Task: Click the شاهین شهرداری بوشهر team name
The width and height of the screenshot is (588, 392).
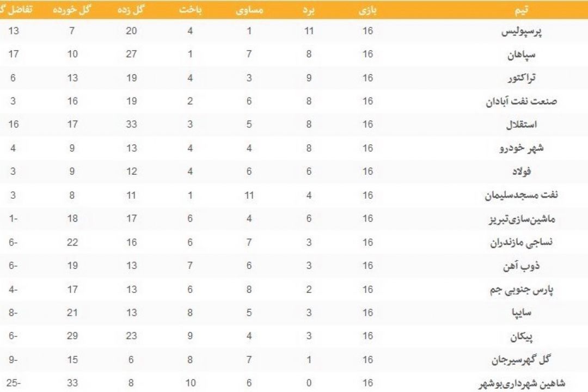Action: point(522,383)
